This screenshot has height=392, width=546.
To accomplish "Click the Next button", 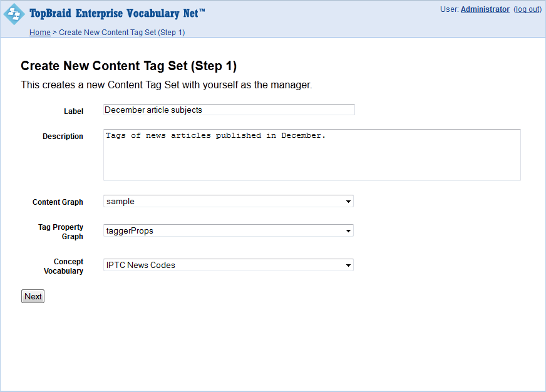I will tap(33, 296).
